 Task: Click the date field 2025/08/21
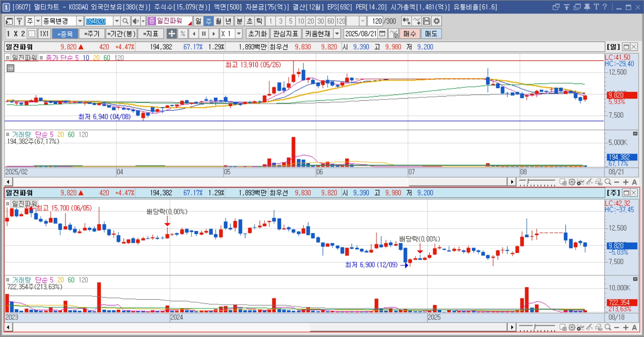[x=361, y=34]
